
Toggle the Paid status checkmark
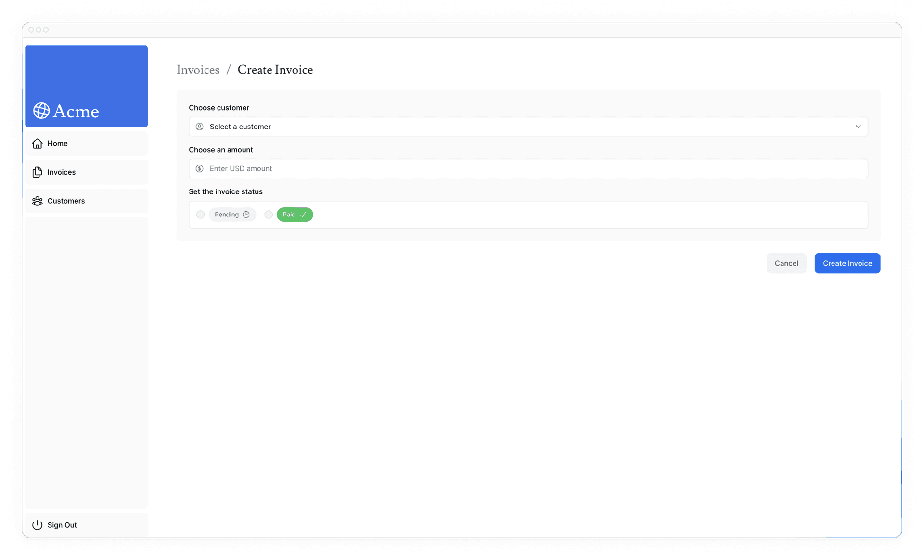tap(269, 215)
